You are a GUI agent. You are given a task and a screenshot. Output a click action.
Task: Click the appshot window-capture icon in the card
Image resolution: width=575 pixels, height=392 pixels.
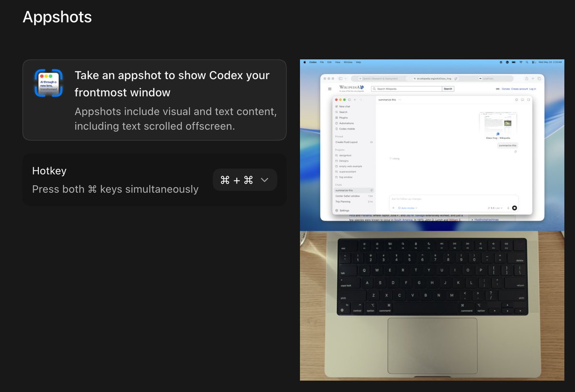pyautogui.click(x=48, y=83)
